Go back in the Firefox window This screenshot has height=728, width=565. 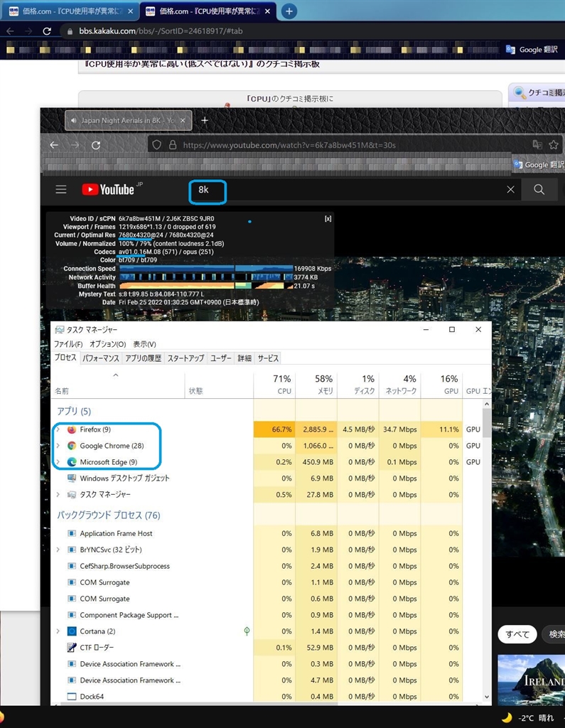(54, 145)
